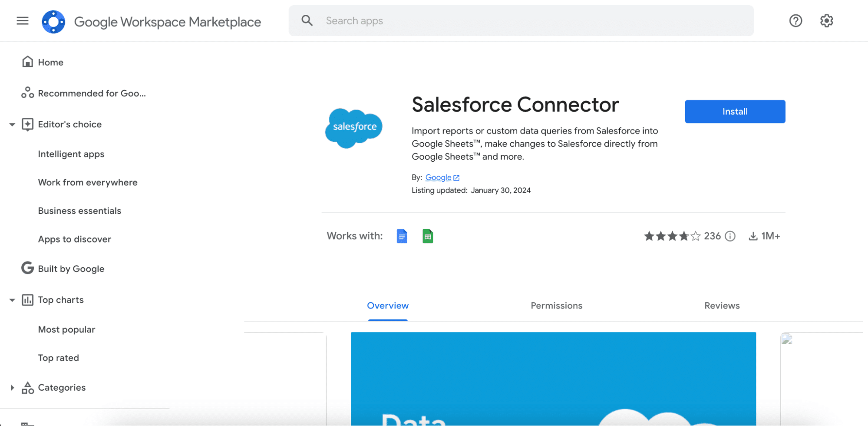The height and width of the screenshot is (426, 868).
Task: Open the hamburger main menu
Action: [23, 21]
